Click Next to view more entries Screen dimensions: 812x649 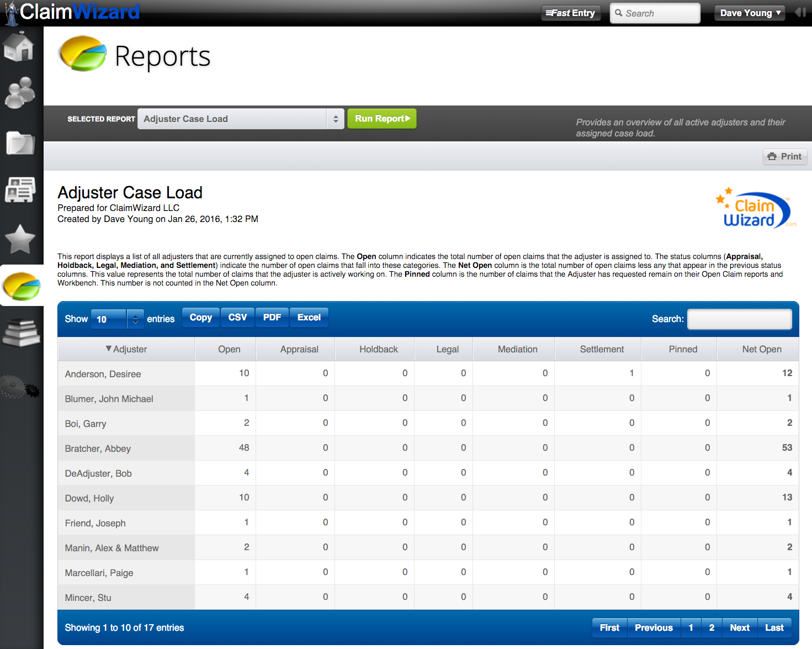(739, 627)
